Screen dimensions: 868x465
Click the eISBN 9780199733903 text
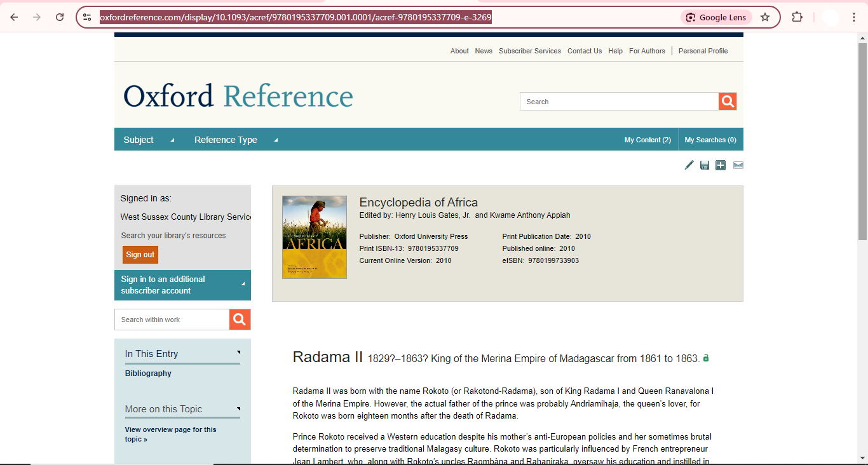541,260
